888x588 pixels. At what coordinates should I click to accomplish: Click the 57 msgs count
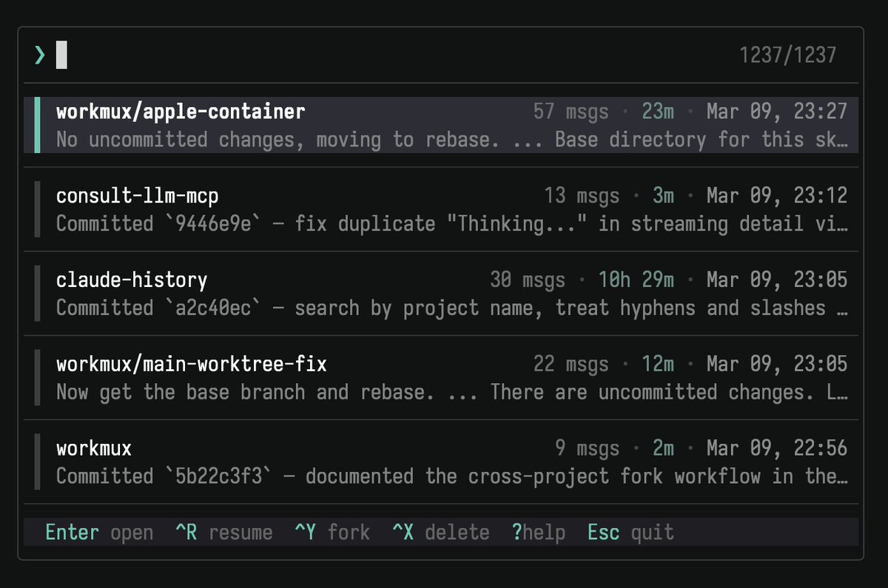[x=571, y=112]
